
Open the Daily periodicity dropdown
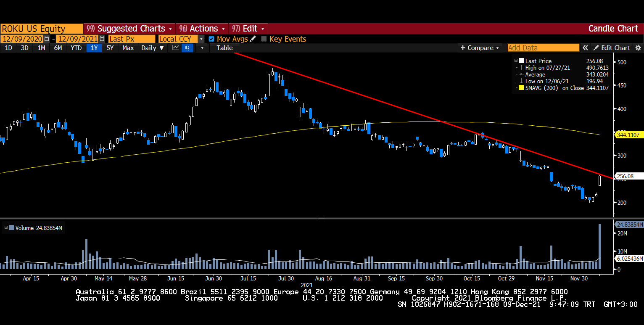pos(153,48)
